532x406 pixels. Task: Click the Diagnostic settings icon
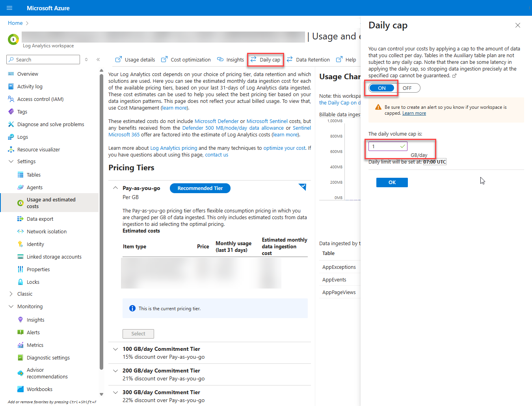(x=20, y=358)
